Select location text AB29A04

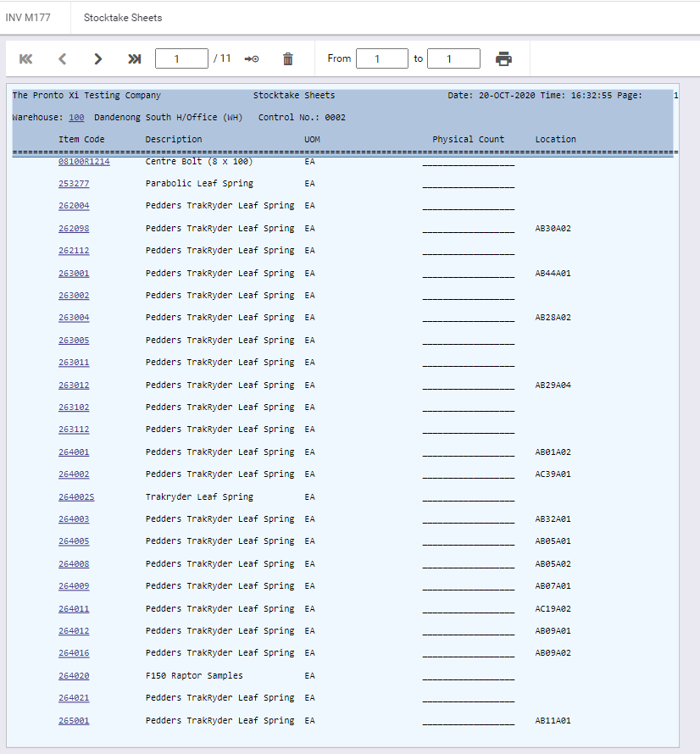click(x=553, y=385)
